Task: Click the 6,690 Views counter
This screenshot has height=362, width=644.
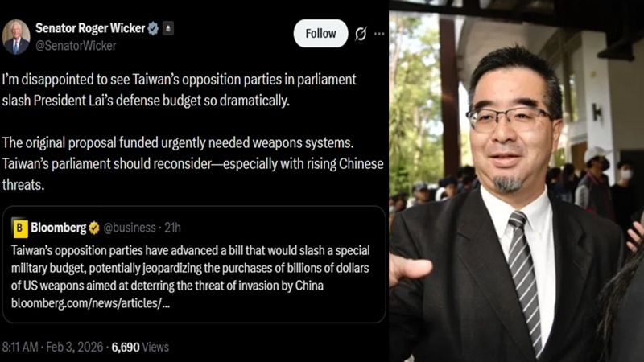Action: [x=140, y=348]
